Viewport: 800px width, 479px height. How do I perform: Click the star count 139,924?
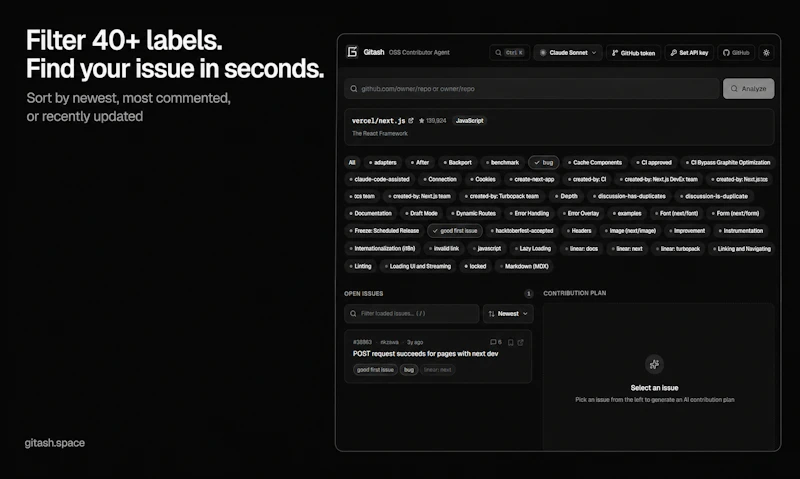point(433,121)
